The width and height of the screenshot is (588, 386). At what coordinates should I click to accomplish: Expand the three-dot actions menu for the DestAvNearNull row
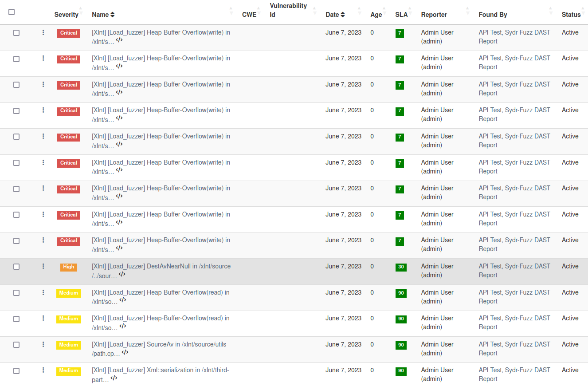tap(43, 266)
